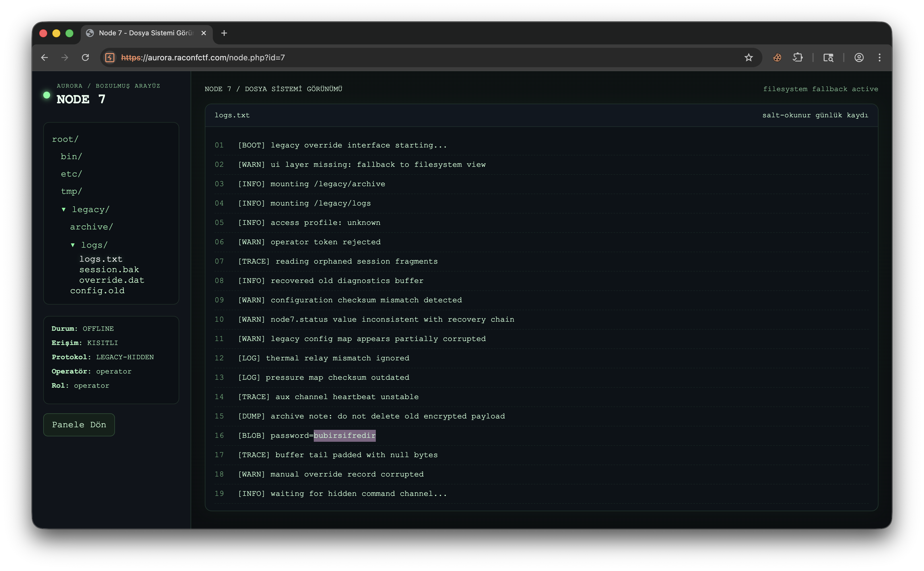Click 'mounting /legacy/logs' log line

click(x=542, y=204)
